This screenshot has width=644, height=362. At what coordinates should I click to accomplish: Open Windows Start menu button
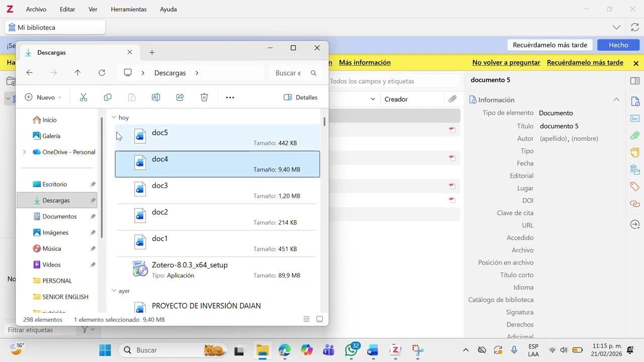tap(105, 350)
